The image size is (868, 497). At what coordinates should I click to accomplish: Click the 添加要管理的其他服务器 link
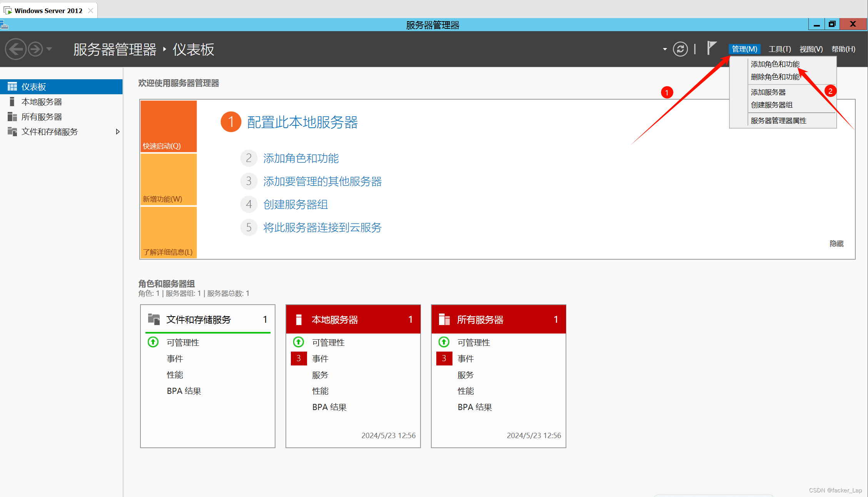tap(322, 182)
